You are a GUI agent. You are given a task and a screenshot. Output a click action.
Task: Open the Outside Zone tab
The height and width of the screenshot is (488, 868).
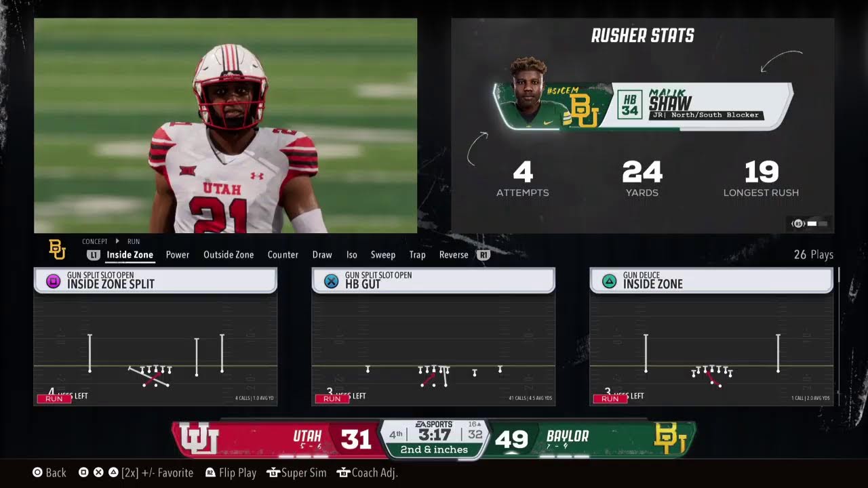[x=229, y=255]
